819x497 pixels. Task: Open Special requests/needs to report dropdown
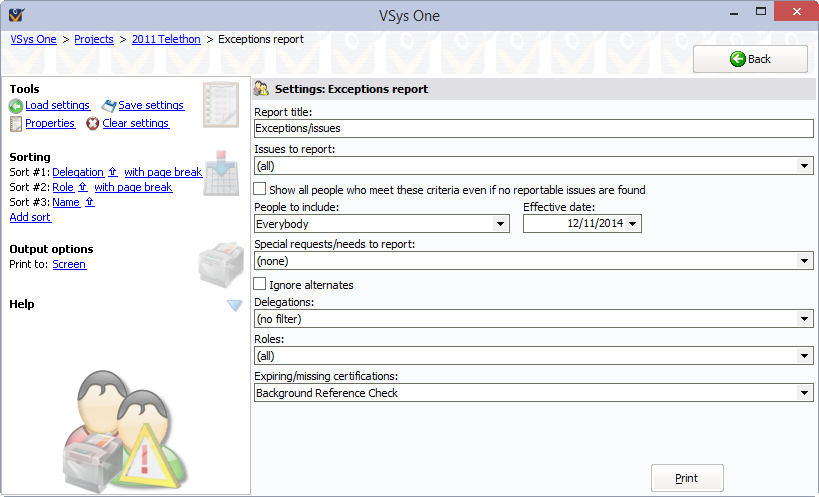(804, 261)
